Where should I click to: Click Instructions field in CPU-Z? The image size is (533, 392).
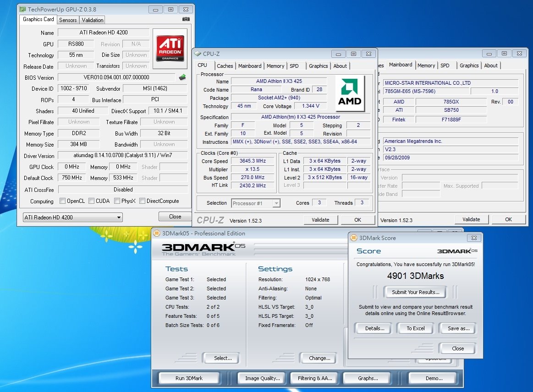(x=301, y=142)
